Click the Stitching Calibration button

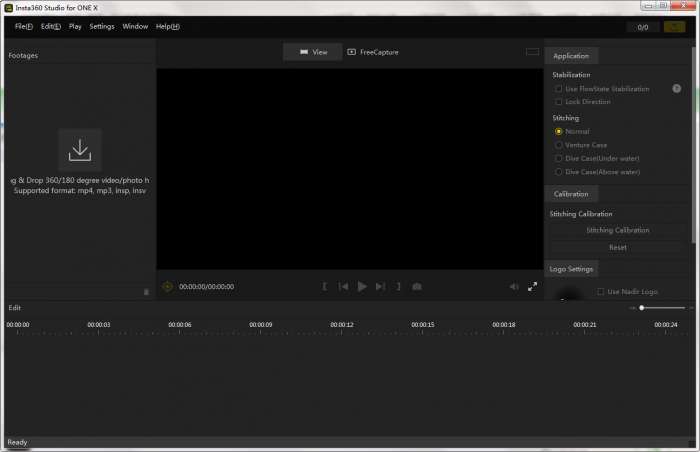(x=617, y=230)
